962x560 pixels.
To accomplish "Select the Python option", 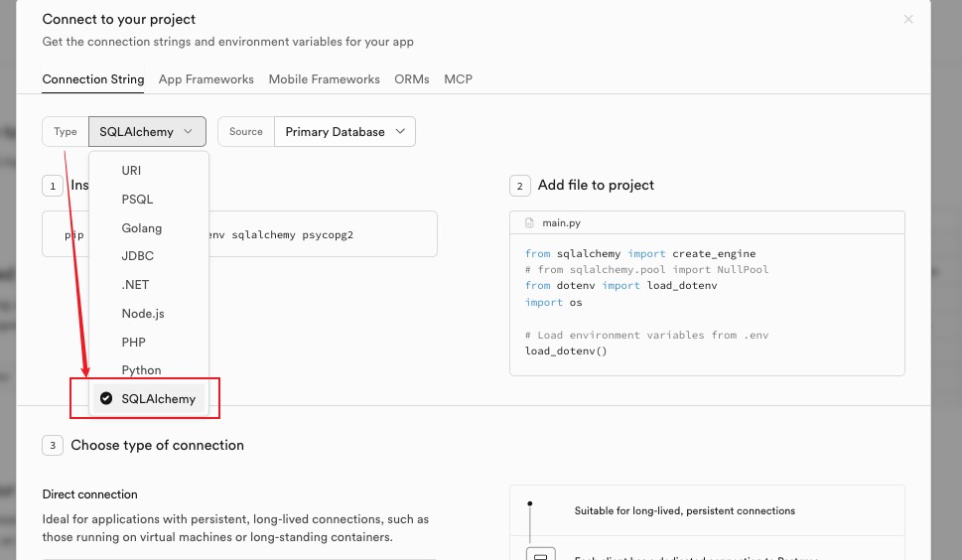I will 141,370.
